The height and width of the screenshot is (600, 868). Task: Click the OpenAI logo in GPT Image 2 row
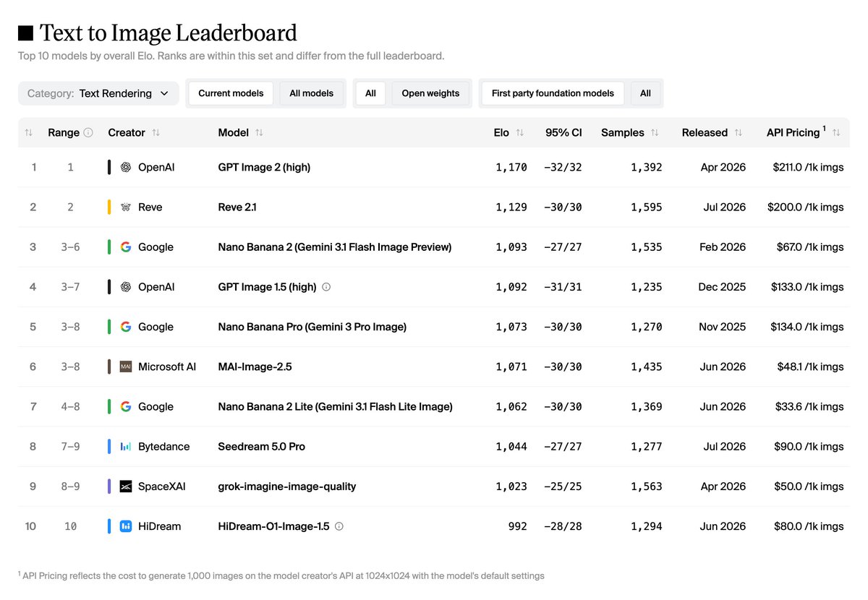[126, 167]
